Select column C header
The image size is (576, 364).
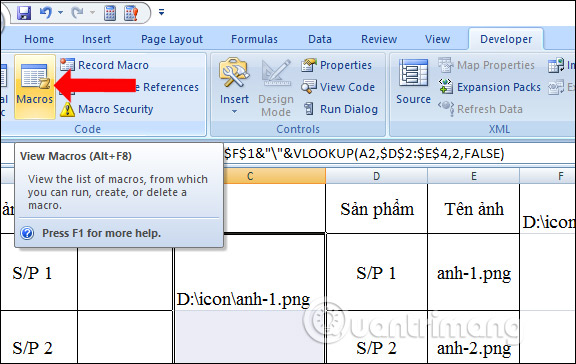point(250,176)
